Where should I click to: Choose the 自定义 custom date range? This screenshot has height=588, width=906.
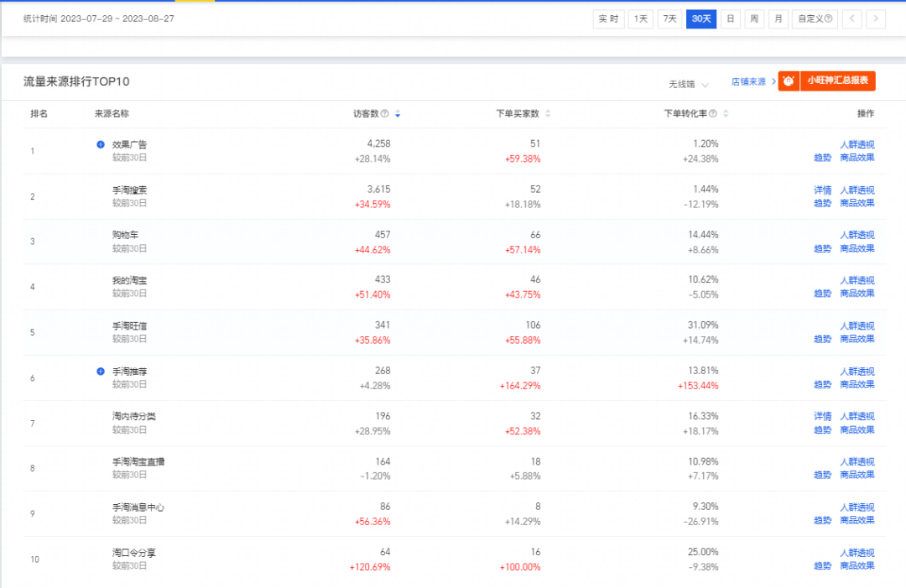pyautogui.click(x=814, y=18)
